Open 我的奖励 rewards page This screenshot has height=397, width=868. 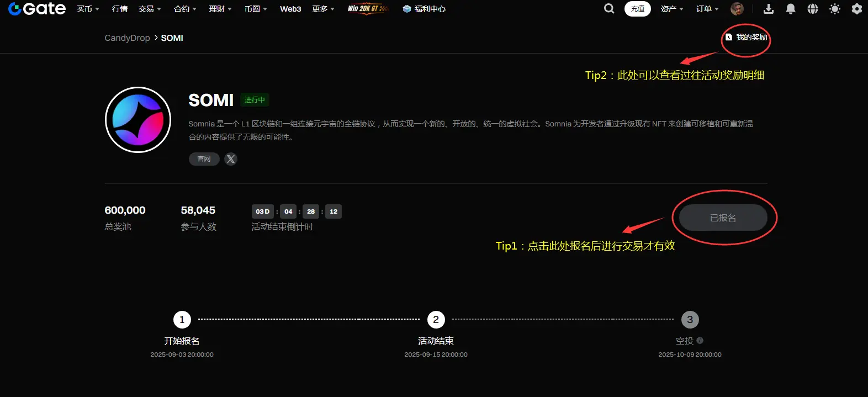746,37
